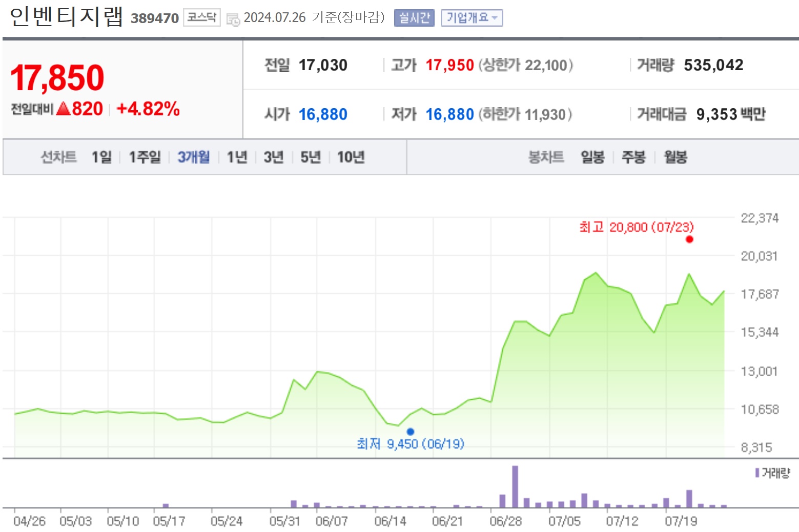This screenshot has width=799, height=532.
Task: Open the 기업개요 dropdown
Action: tap(472, 18)
